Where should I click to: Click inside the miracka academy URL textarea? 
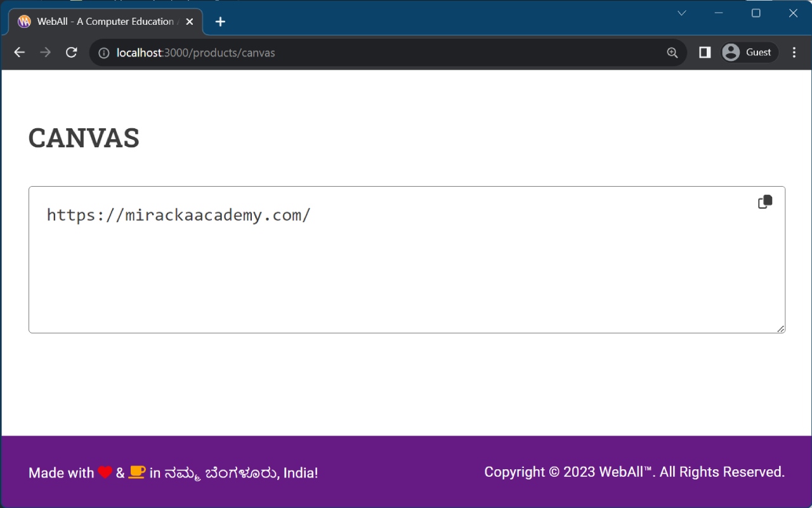coord(407,260)
